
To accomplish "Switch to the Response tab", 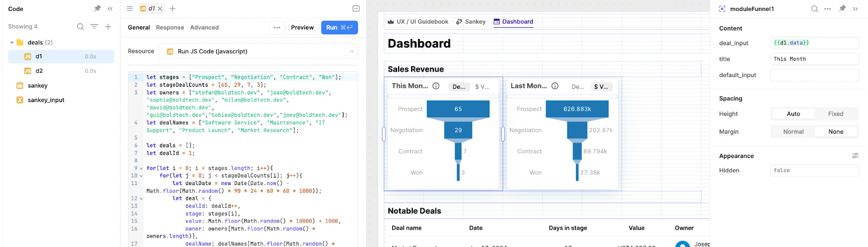I will pyautogui.click(x=170, y=28).
